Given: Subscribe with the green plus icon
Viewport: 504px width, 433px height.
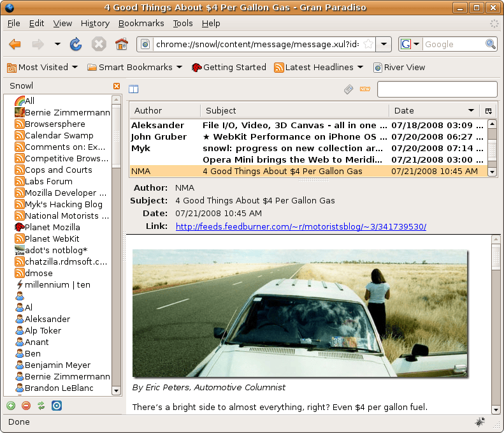Looking at the screenshot, I should (11, 406).
